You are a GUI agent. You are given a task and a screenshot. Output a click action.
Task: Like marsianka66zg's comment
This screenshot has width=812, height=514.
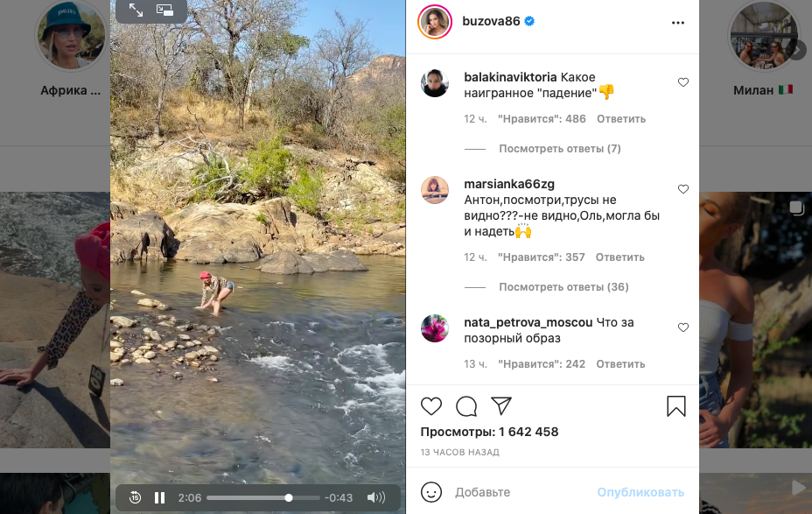683,189
